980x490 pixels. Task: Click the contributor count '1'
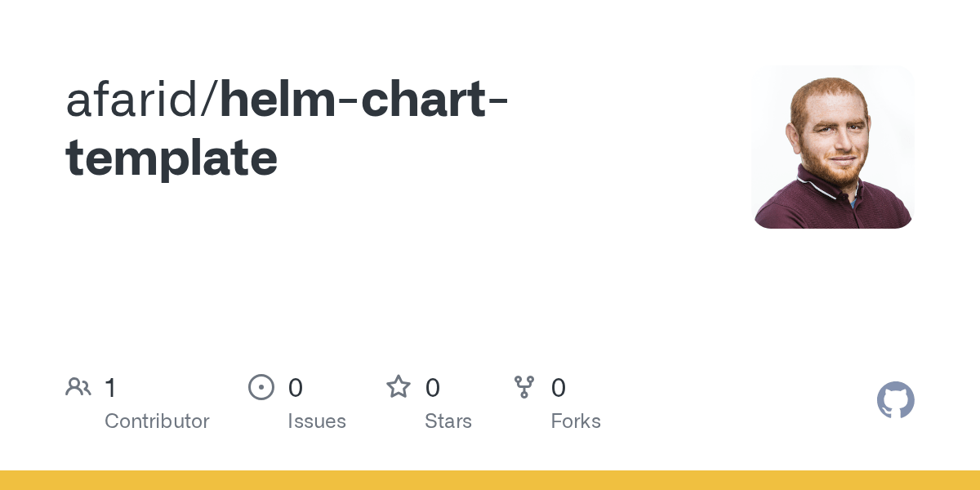pos(110,388)
